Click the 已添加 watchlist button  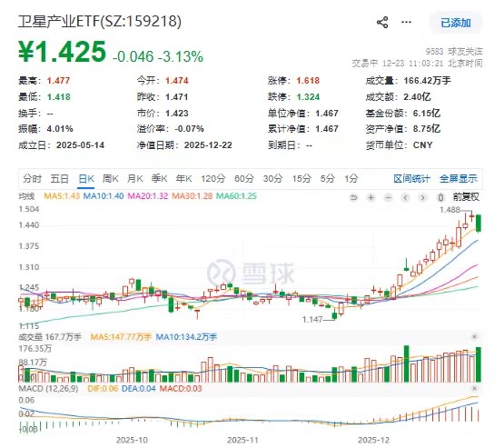tap(456, 23)
